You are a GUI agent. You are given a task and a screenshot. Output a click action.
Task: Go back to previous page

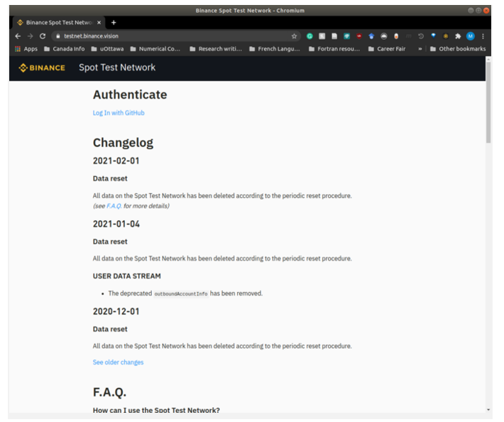click(x=18, y=36)
